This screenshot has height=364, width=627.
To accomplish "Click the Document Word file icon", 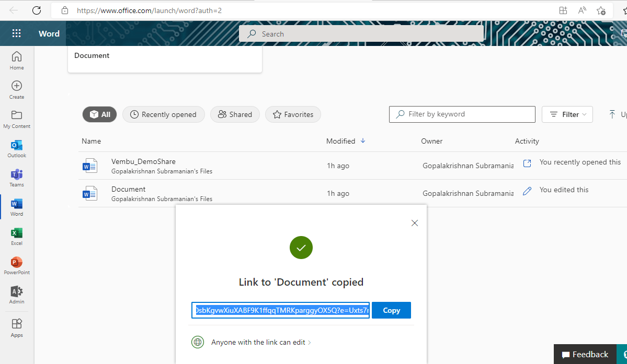I will point(90,193).
